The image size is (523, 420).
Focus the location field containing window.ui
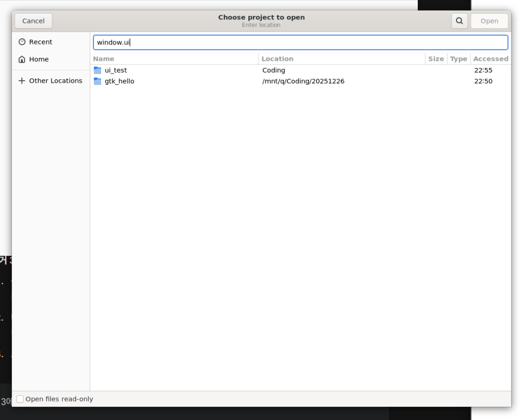coord(300,42)
